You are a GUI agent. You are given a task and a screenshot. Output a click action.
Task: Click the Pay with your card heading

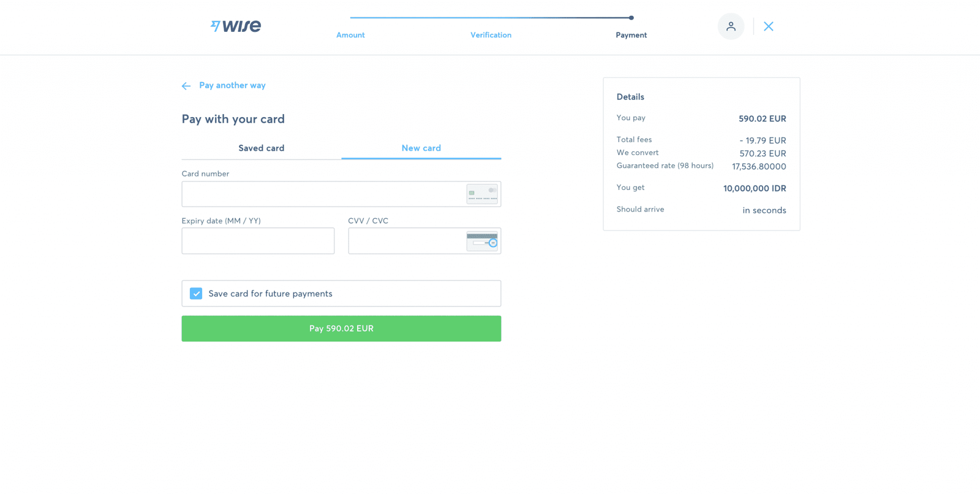pyautogui.click(x=233, y=119)
